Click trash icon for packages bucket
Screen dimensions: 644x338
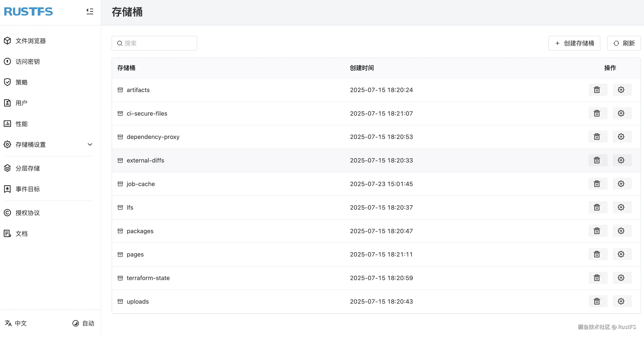pos(597,231)
